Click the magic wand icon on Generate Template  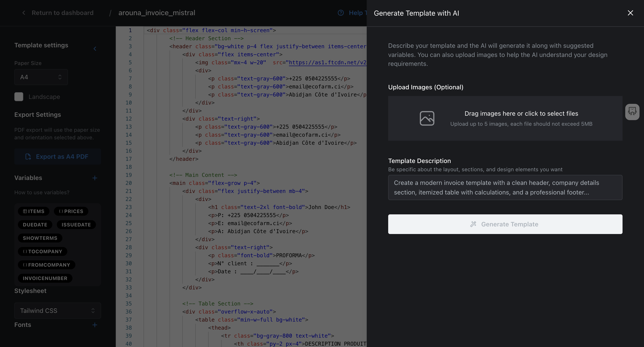click(473, 224)
